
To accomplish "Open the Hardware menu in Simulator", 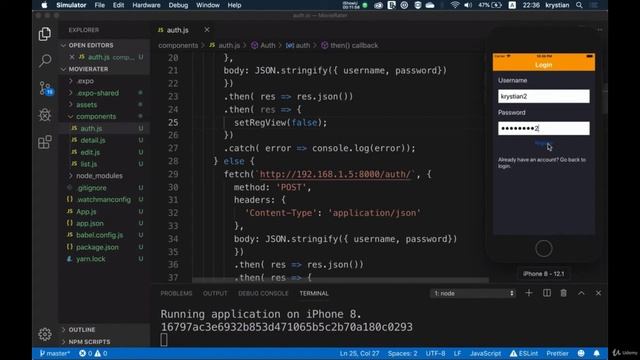I will (146, 5).
